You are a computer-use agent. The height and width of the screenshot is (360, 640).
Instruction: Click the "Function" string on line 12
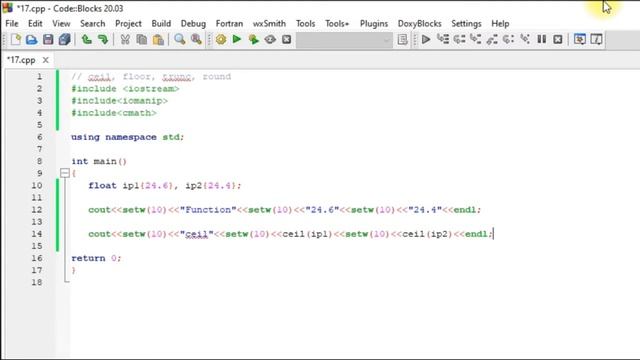coord(208,210)
